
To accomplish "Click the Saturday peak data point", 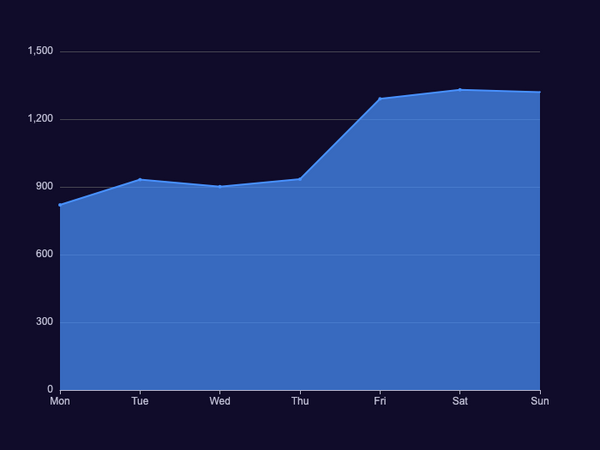I will pyautogui.click(x=460, y=90).
